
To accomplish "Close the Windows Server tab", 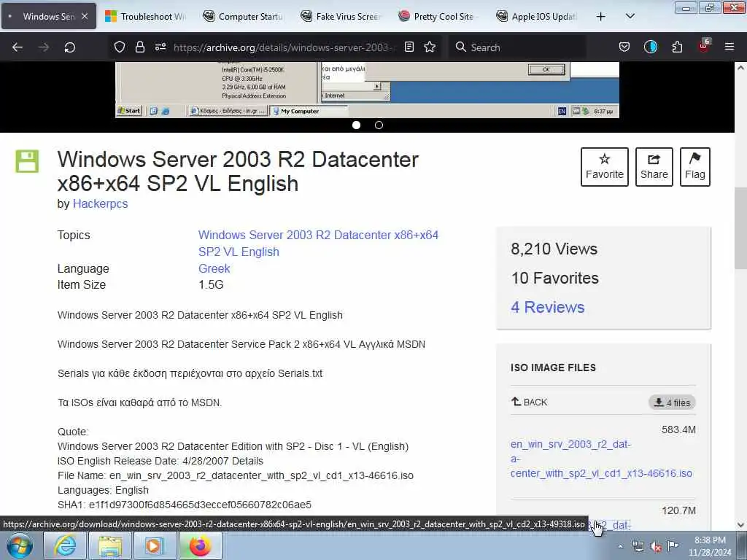I will [x=85, y=16].
